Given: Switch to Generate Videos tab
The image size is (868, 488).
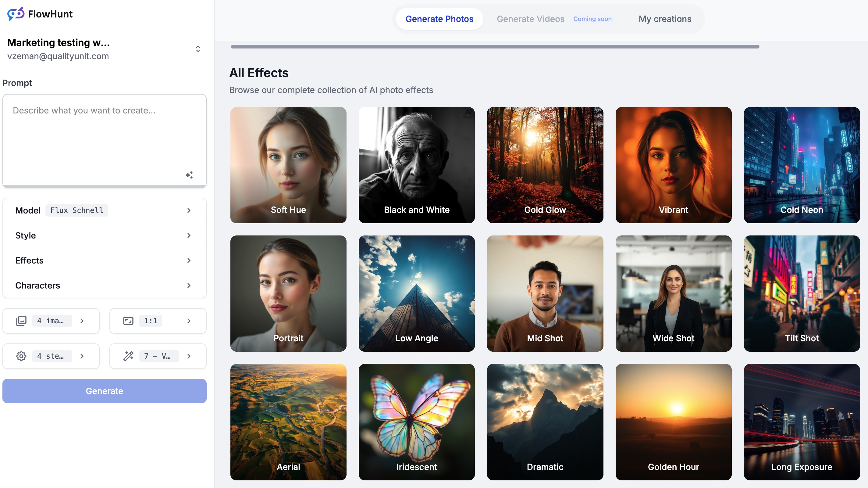Looking at the screenshot, I should pyautogui.click(x=531, y=19).
